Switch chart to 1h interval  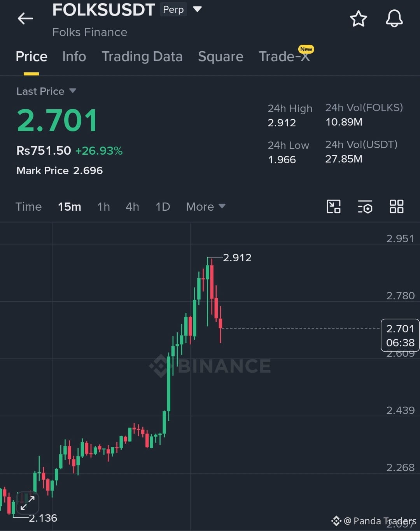103,206
